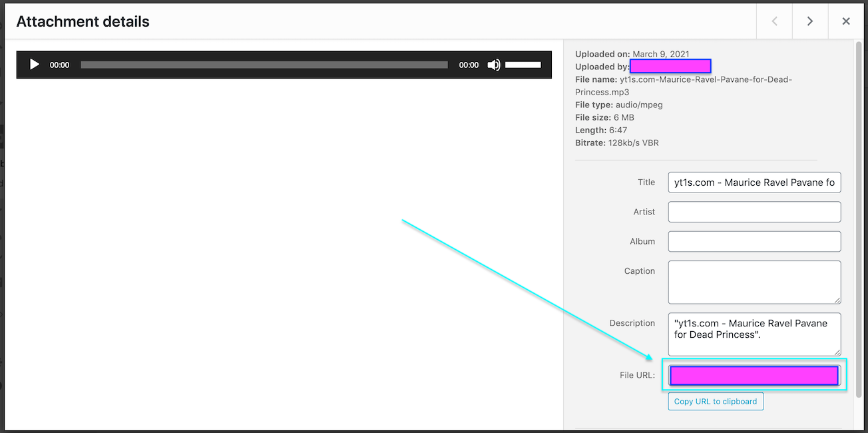This screenshot has height=433, width=868.
Task: Focus the Album field
Action: 754,241
